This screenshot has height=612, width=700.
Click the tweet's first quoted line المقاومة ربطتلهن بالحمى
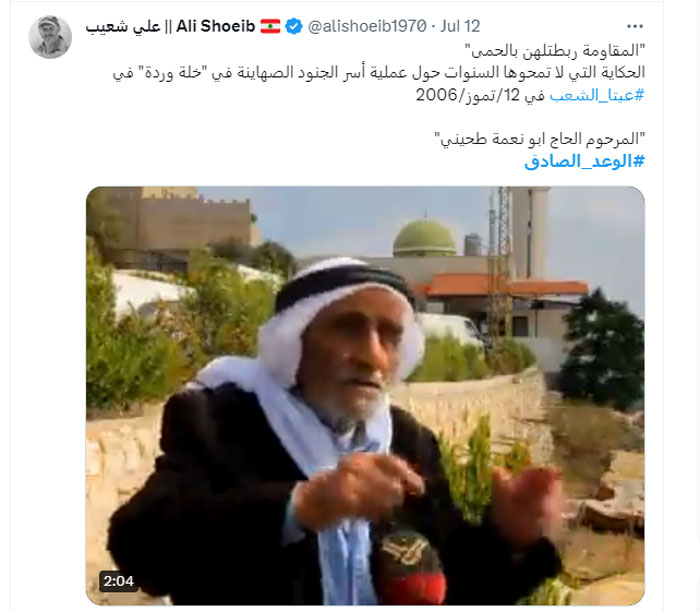click(558, 51)
